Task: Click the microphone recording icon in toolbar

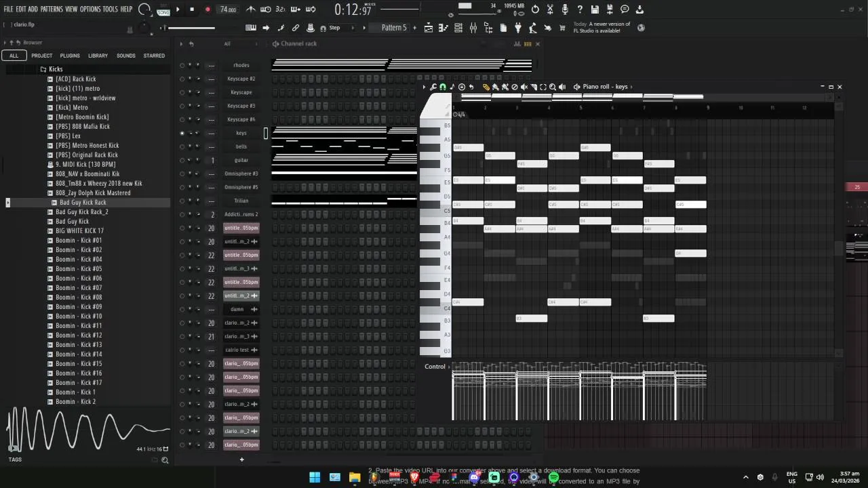Action: tap(565, 9)
